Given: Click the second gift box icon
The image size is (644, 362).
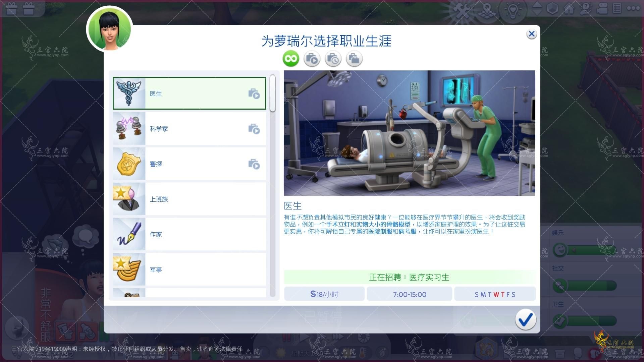Looking at the screenshot, I should point(29,9).
